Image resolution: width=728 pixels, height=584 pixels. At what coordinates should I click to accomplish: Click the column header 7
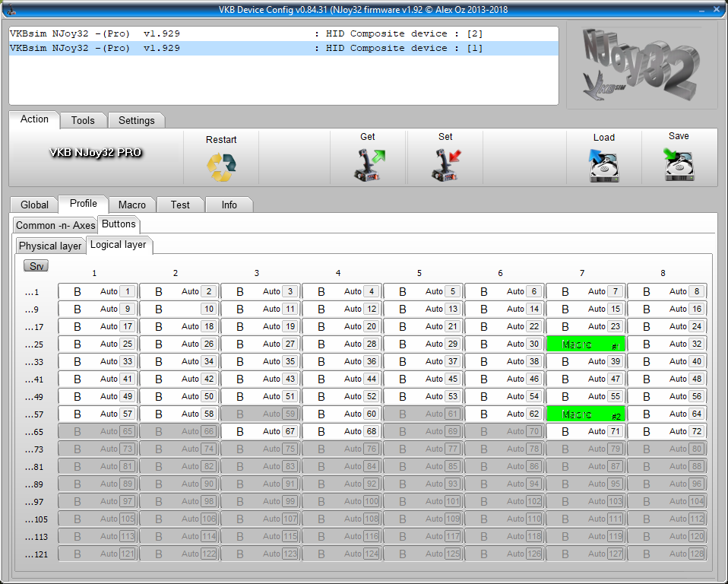[582, 273]
